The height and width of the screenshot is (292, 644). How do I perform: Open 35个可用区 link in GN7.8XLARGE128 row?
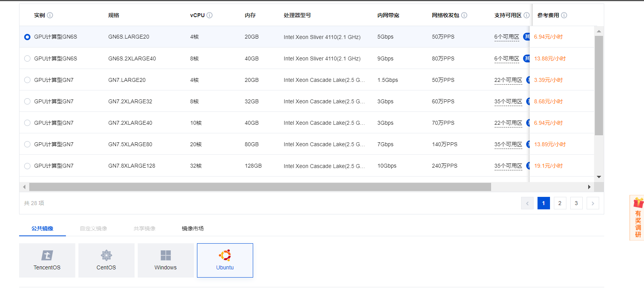(x=508, y=166)
